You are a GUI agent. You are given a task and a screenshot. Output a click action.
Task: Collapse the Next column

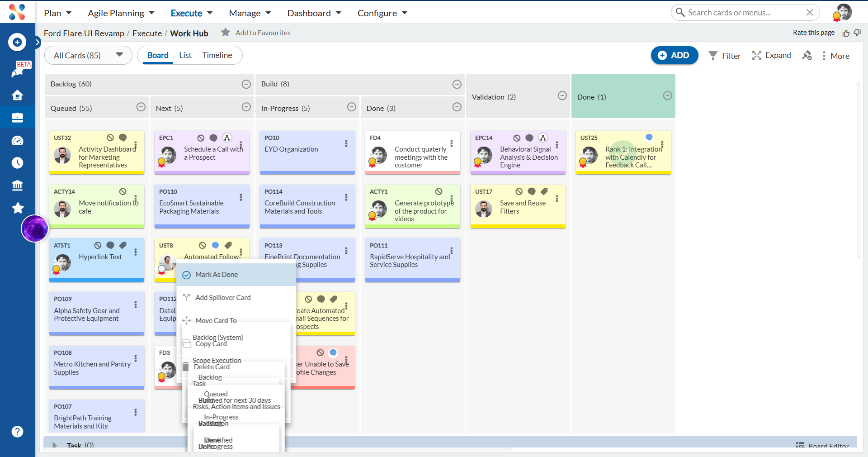(246, 107)
